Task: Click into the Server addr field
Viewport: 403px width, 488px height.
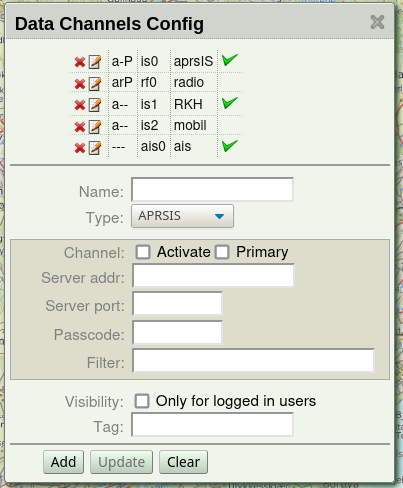Action: (x=213, y=276)
